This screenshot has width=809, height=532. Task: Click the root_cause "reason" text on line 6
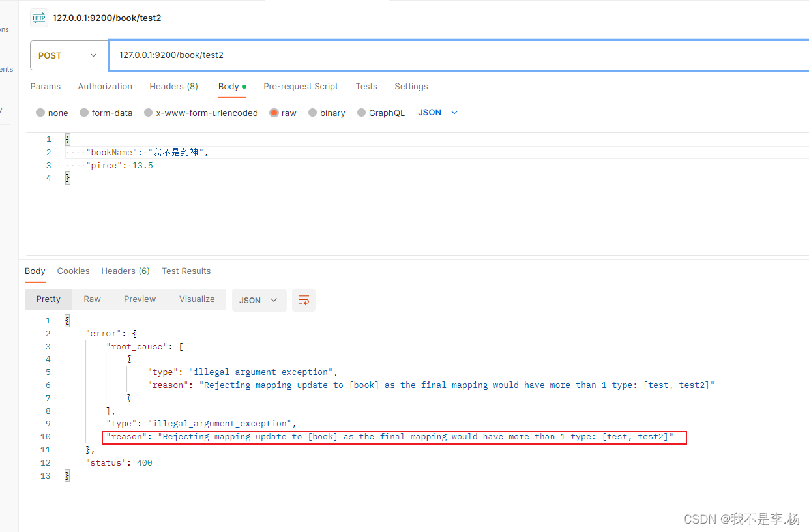[x=431, y=385]
